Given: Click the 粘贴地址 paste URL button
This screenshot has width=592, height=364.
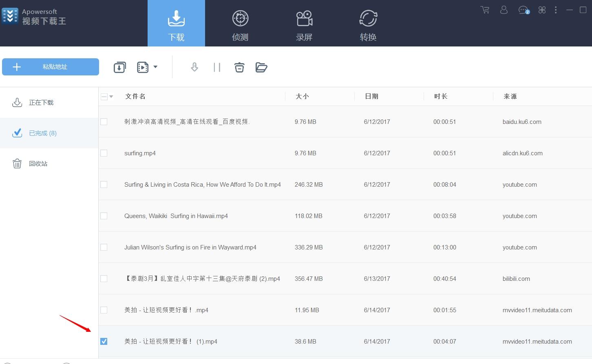Looking at the screenshot, I should tap(51, 67).
